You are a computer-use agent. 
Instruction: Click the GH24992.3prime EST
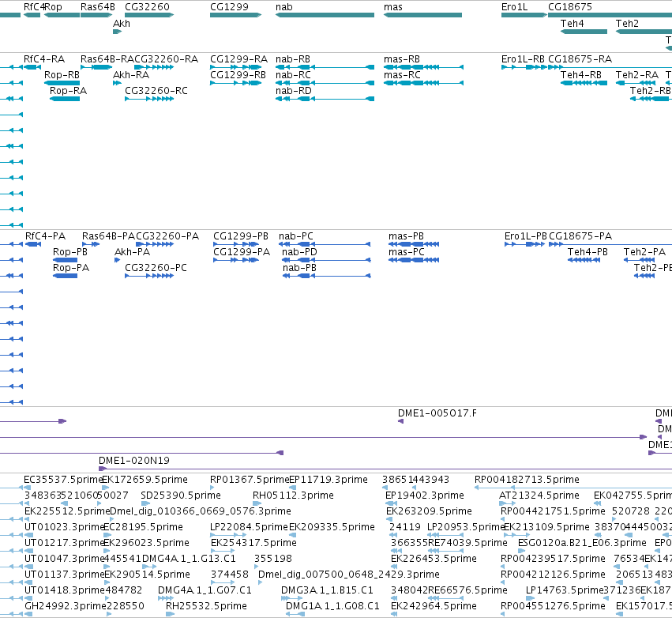tap(28, 614)
